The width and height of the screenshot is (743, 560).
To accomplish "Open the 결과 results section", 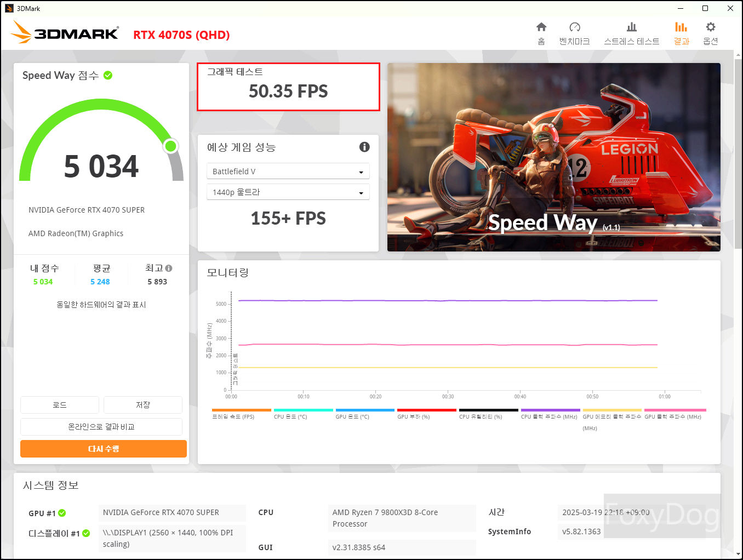I will pos(681,33).
